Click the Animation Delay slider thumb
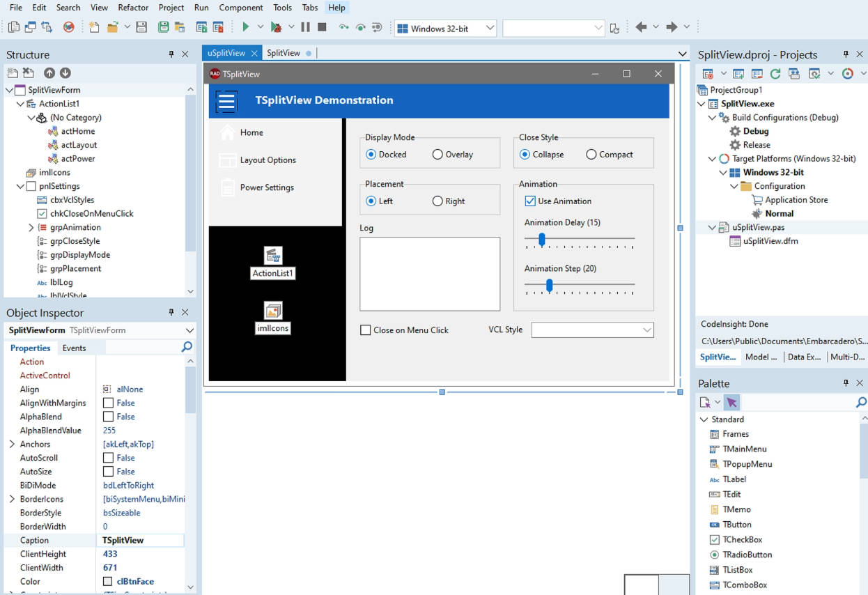This screenshot has width=868, height=595. point(541,240)
